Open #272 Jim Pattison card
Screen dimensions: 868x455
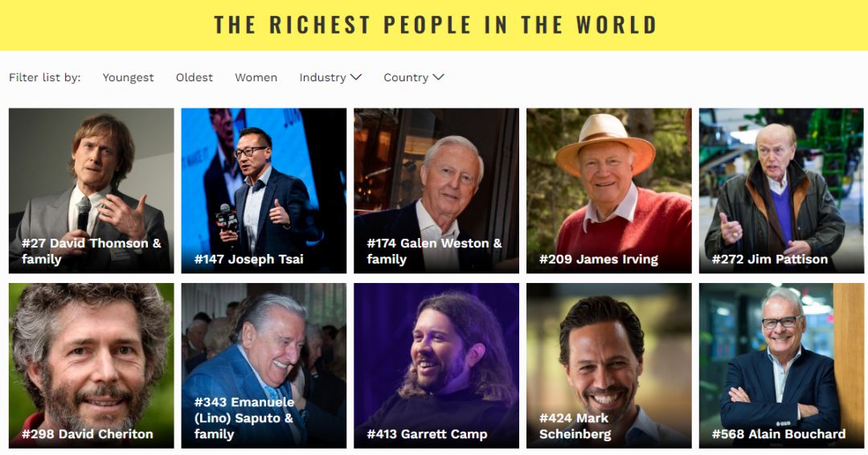click(782, 191)
